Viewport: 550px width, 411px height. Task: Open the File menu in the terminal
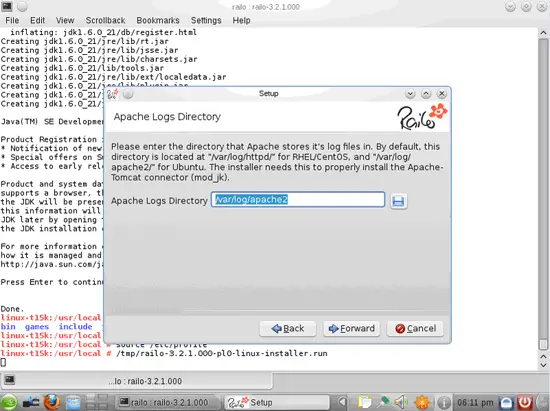point(12,20)
